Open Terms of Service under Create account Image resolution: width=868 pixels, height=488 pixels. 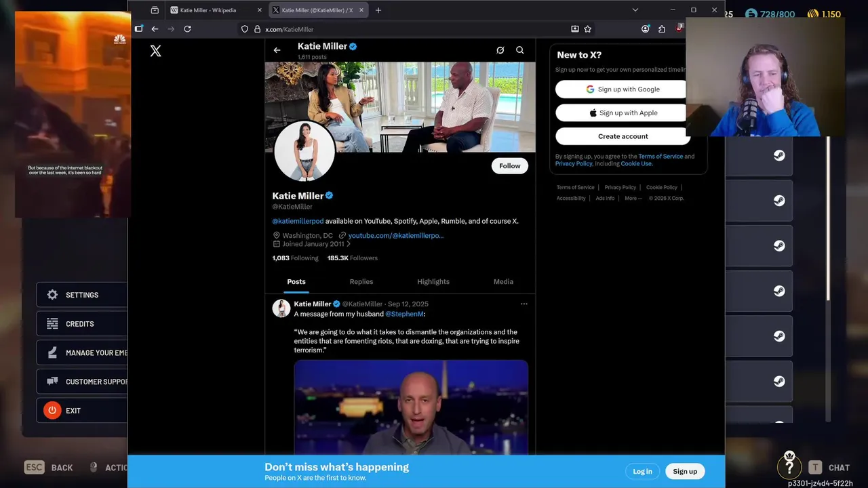[660, 157]
